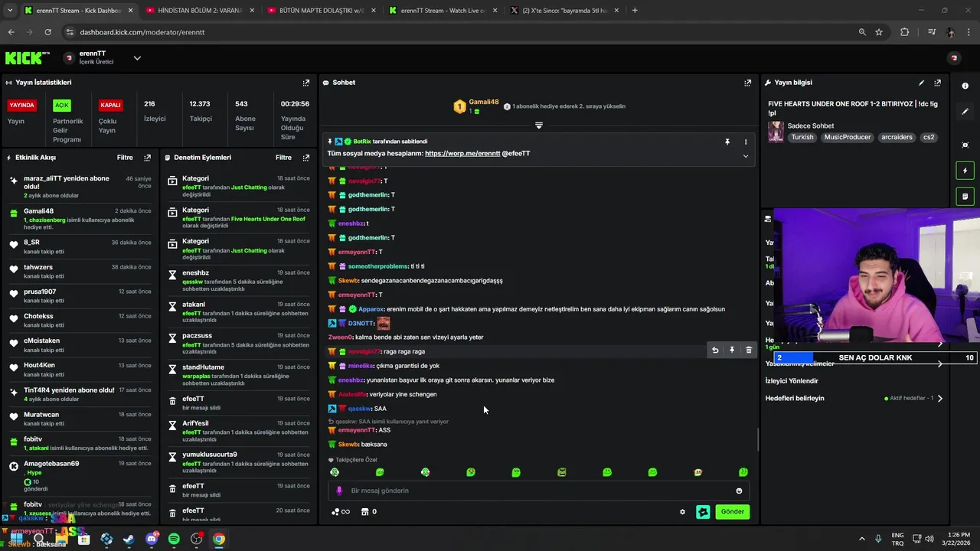
Task: Expand the pinned message chevron
Action: (x=746, y=156)
